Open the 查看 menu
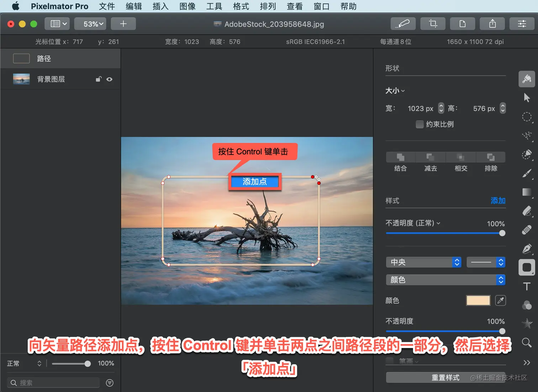 (295, 6)
